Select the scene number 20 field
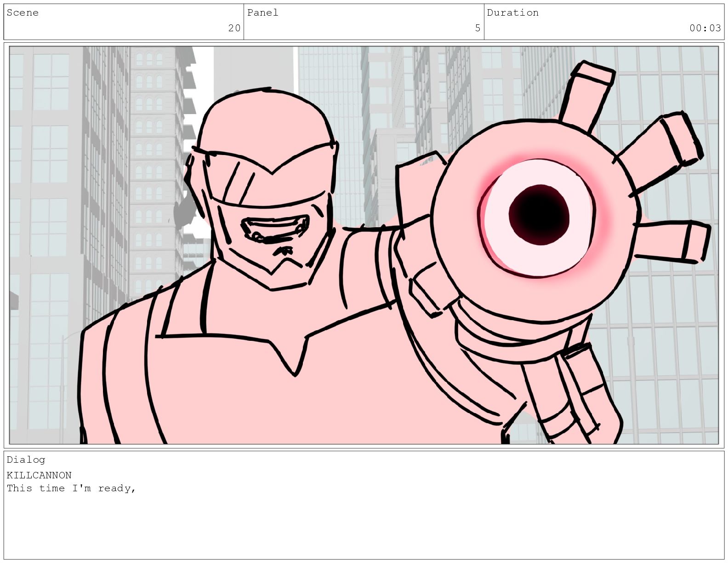This screenshot has height=563, width=728. point(234,28)
